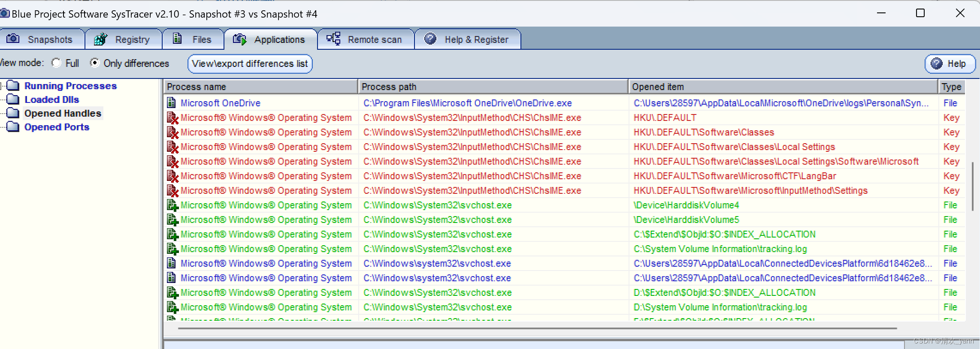Click the camera icon on Snapshots tab
Image resolution: width=980 pixels, height=349 pixels.
[13, 39]
